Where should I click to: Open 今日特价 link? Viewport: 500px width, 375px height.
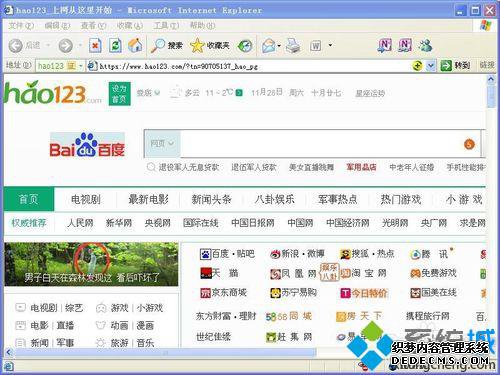363,293
